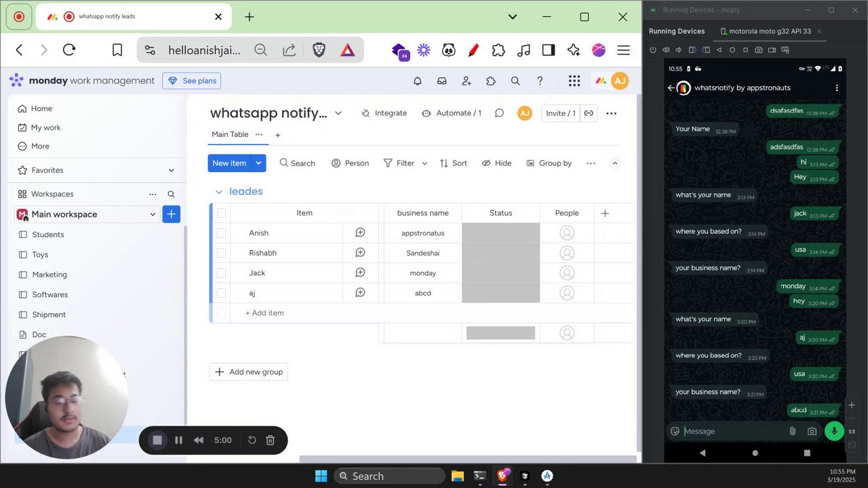The width and height of the screenshot is (868, 488).
Task: Copy board link via chain icon
Action: (x=589, y=113)
